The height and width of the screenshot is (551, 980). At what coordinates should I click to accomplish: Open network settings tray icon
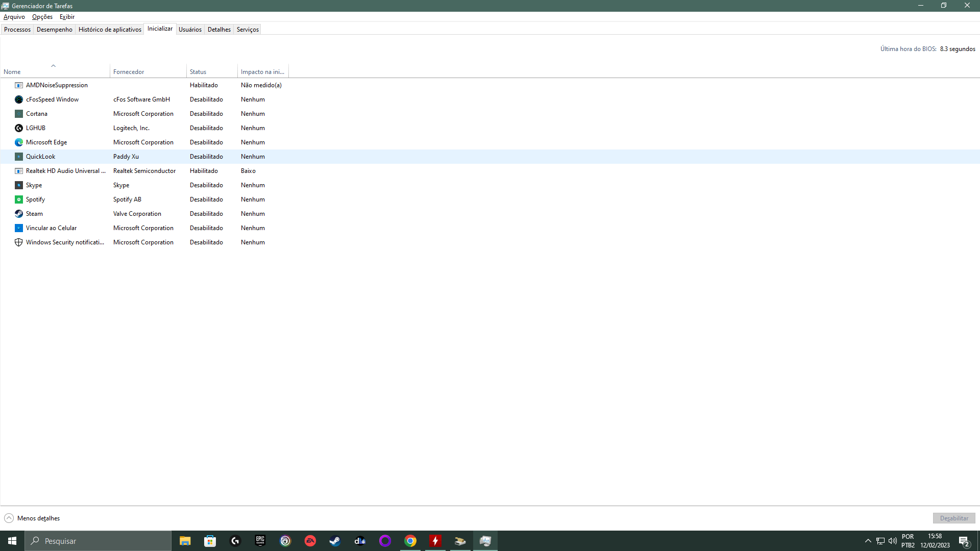tap(880, 541)
